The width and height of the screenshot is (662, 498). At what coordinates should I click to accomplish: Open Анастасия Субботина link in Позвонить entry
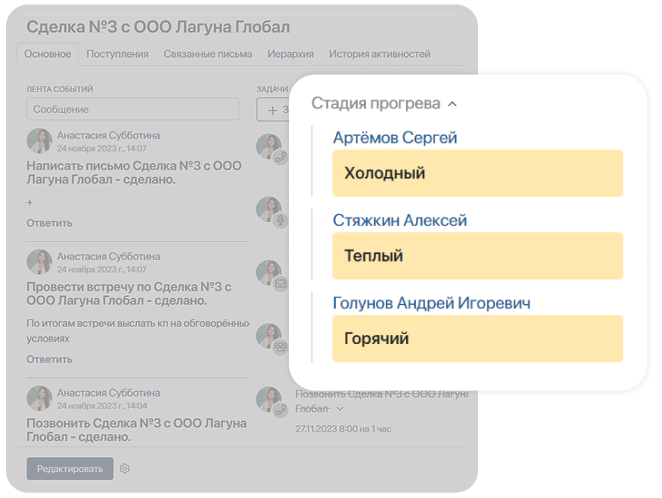(109, 393)
